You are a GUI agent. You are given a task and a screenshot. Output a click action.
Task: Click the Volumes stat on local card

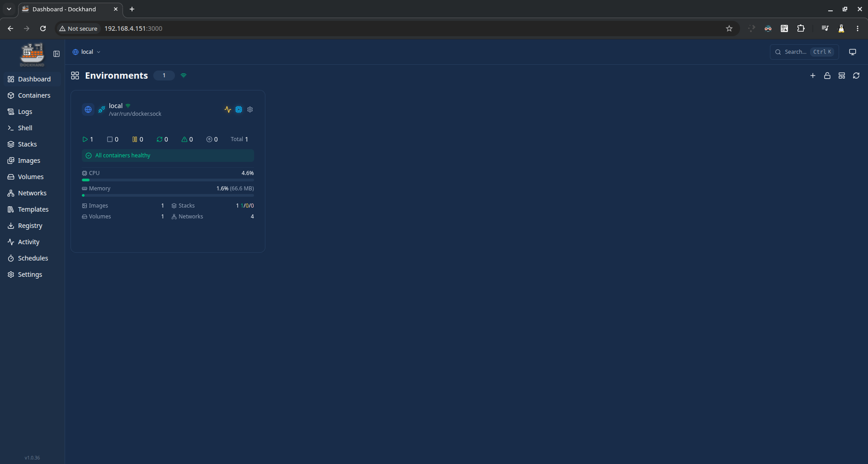point(123,217)
